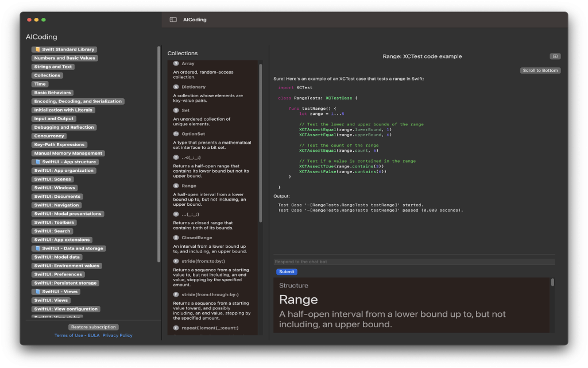Click the repeatElement(_:count:) function badge icon

pyautogui.click(x=176, y=328)
